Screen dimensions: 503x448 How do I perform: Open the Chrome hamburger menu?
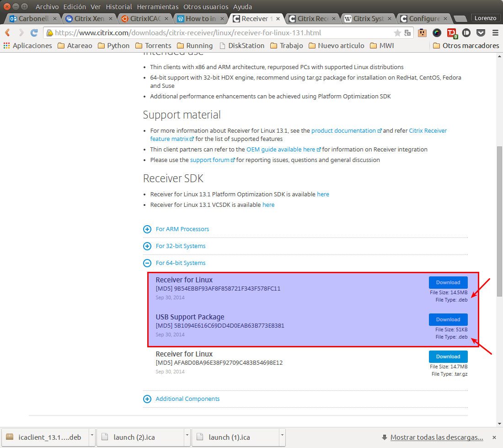coord(495,33)
